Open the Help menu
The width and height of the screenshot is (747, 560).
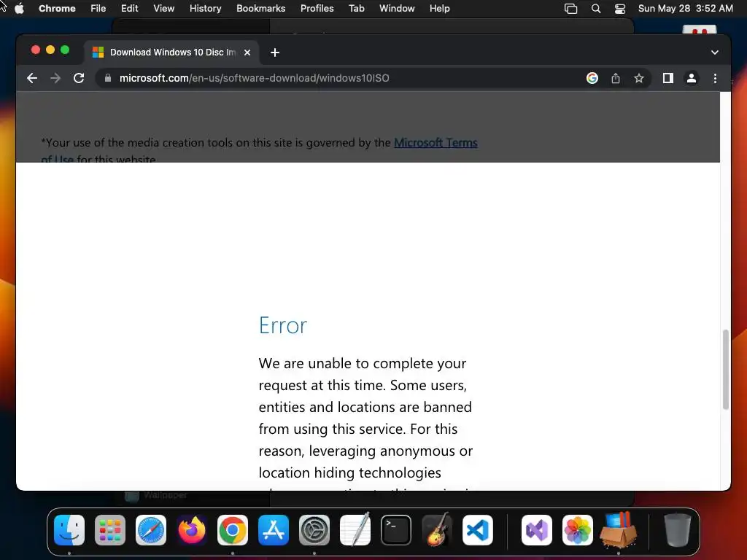pos(439,8)
